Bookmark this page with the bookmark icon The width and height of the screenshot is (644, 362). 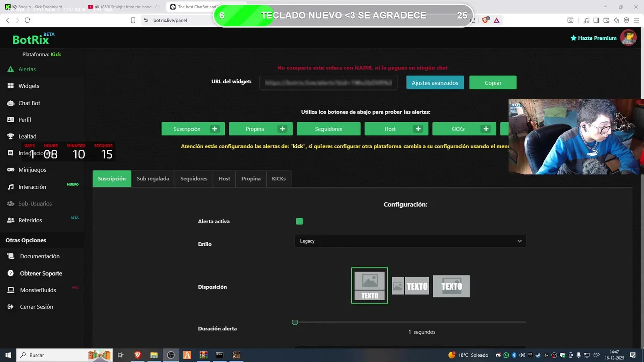[133, 20]
